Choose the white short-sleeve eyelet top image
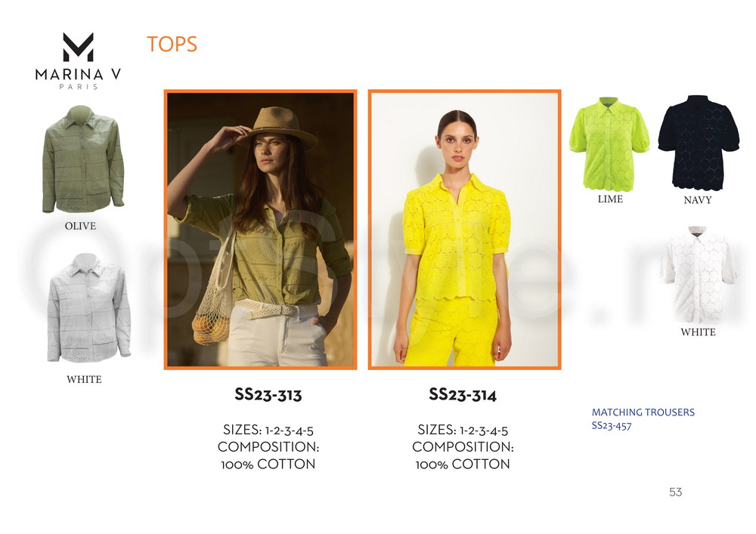The width and height of the screenshot is (756, 534). click(x=698, y=275)
